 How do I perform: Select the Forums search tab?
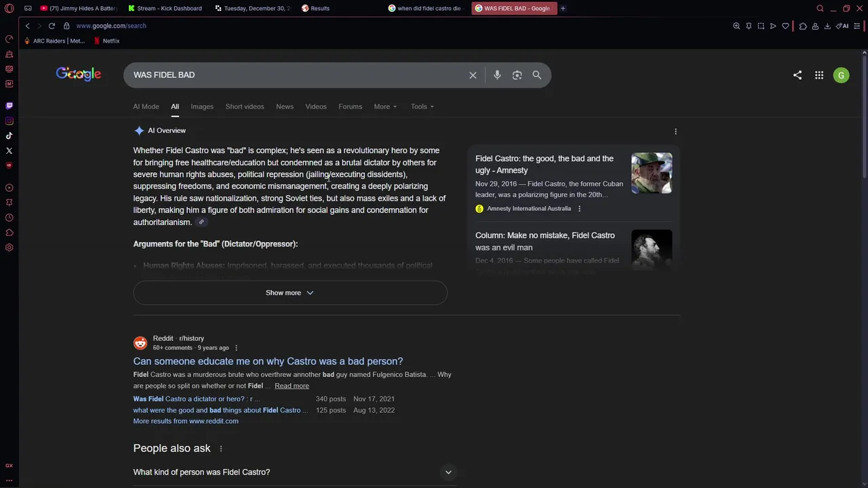point(350,106)
